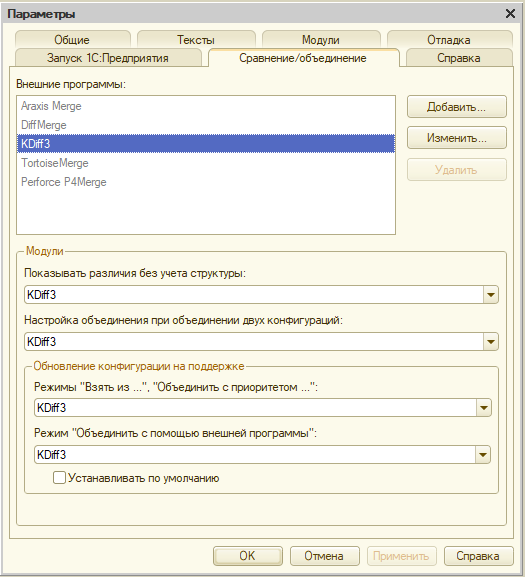Open the Справка tab at the top
Screen dimensions: 525x577
tap(459, 58)
